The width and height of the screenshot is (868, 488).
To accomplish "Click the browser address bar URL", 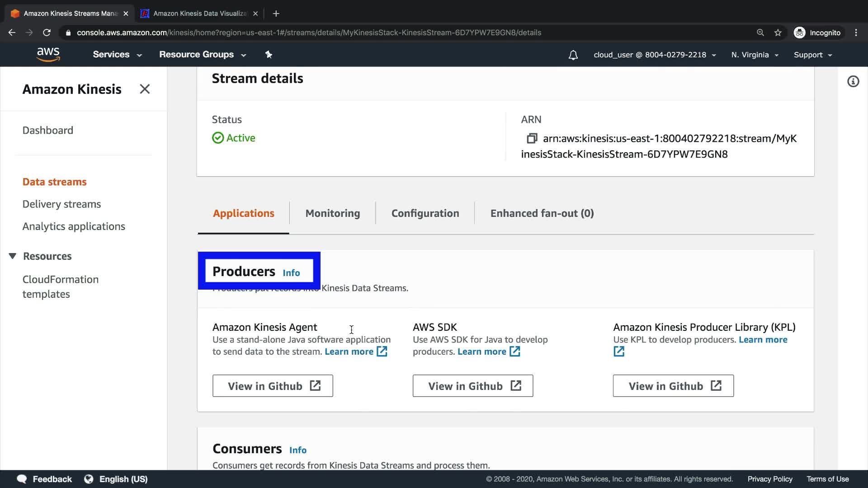I will click(308, 33).
